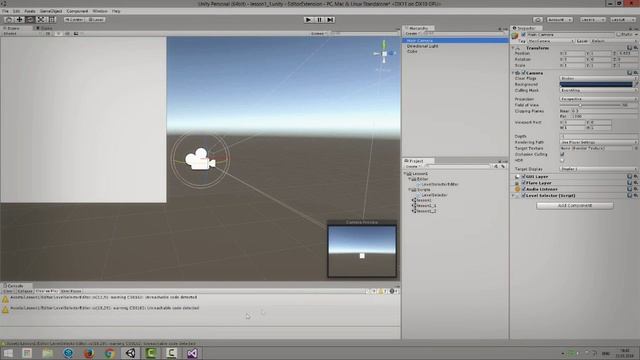This screenshot has width=640, height=360.
Task: Select the Rotate tool in the toolbar
Action: point(30,20)
